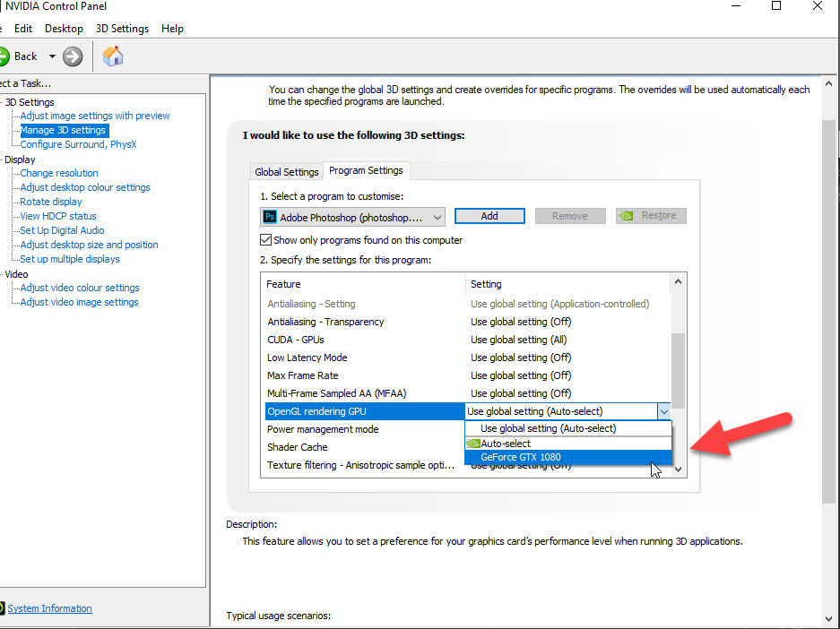Maximize the NVIDIA Control Panel window
The image size is (840, 629).
(776, 6)
